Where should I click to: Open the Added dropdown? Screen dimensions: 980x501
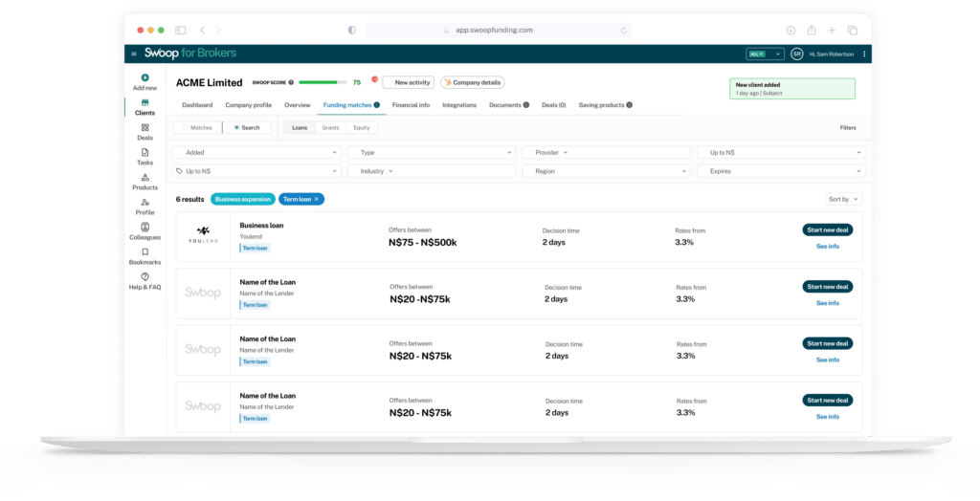pos(256,152)
